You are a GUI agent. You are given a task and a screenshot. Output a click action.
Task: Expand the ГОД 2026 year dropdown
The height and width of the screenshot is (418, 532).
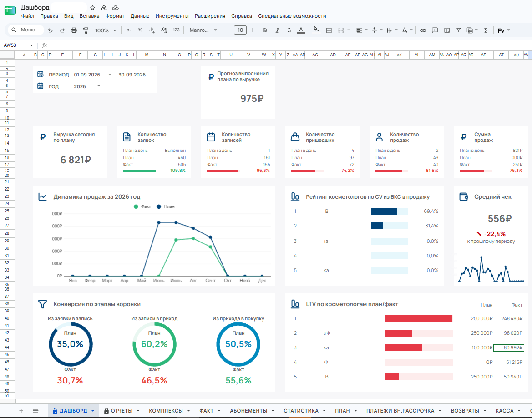click(99, 86)
